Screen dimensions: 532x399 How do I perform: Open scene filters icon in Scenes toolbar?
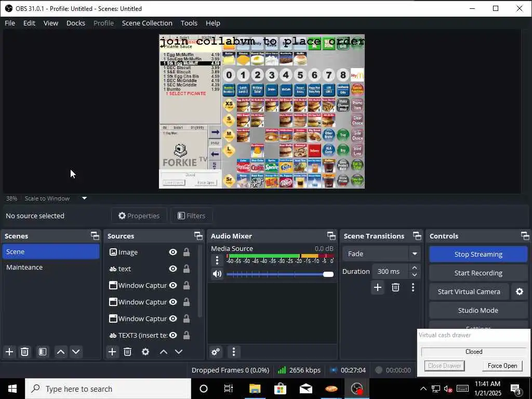[x=43, y=352]
